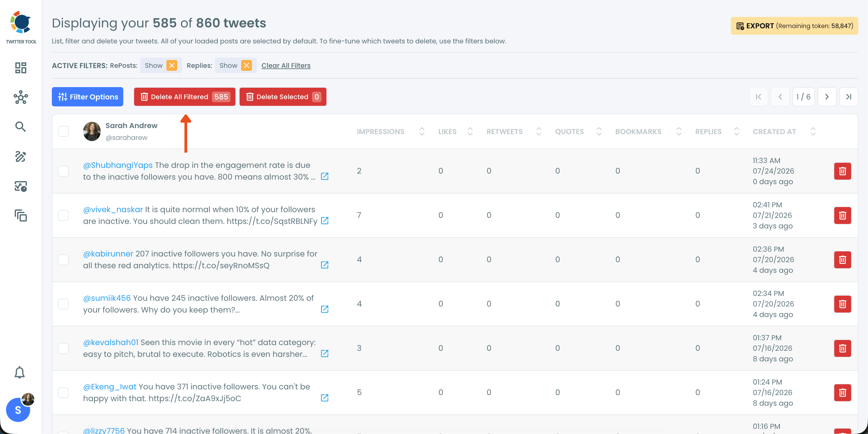Image resolution: width=868 pixels, height=434 pixels.
Task: Open the copy stack icon in sidebar
Action: 20,216
